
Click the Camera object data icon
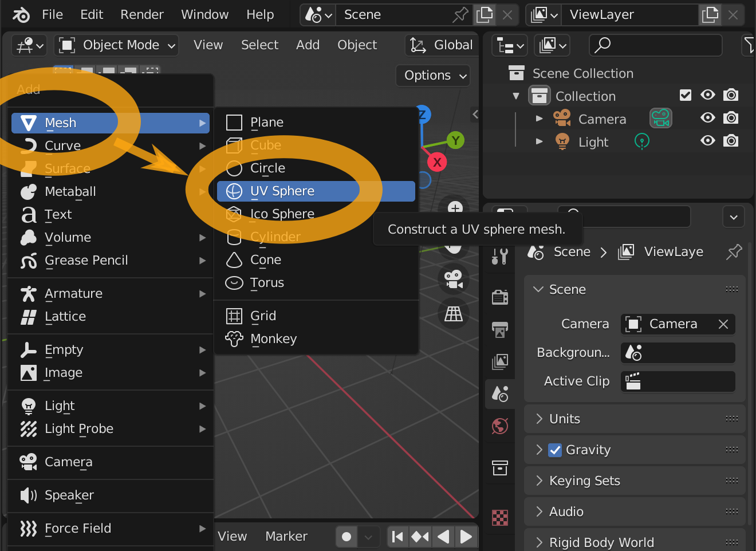[660, 118]
